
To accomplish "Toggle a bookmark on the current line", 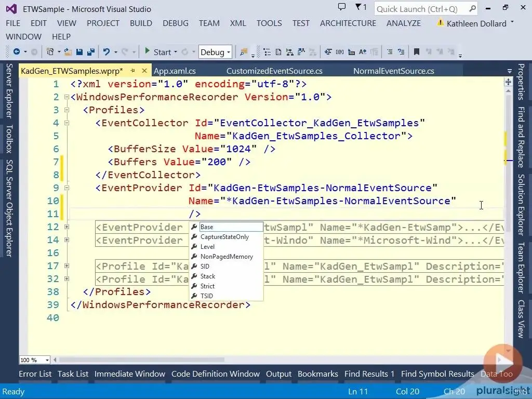I will click(x=417, y=52).
